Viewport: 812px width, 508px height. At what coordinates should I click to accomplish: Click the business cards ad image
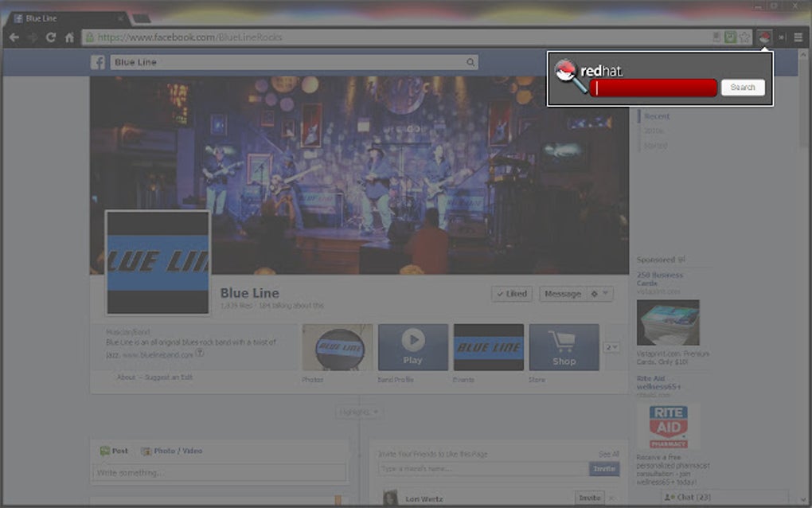[x=668, y=322]
